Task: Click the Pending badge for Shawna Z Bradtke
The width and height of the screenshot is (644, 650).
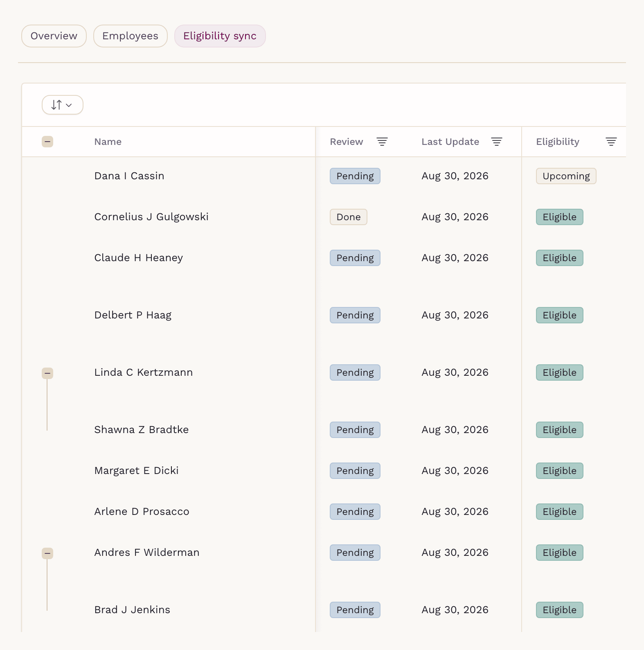Action: point(355,430)
